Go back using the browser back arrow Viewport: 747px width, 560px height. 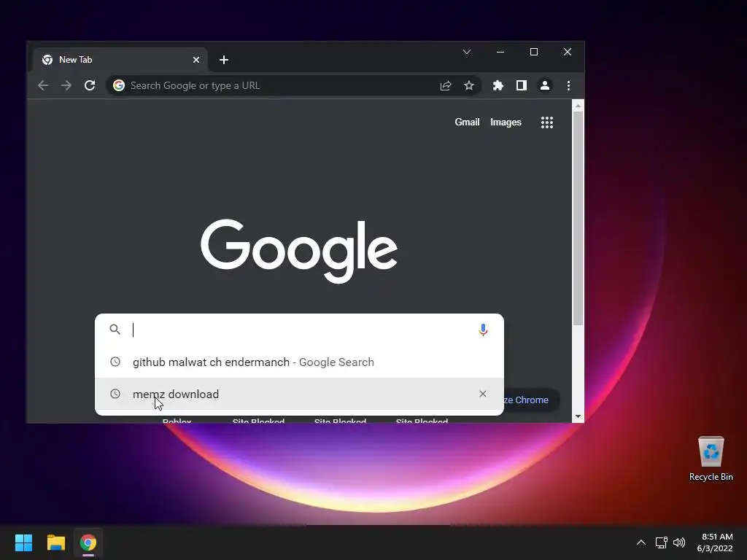pyautogui.click(x=43, y=86)
